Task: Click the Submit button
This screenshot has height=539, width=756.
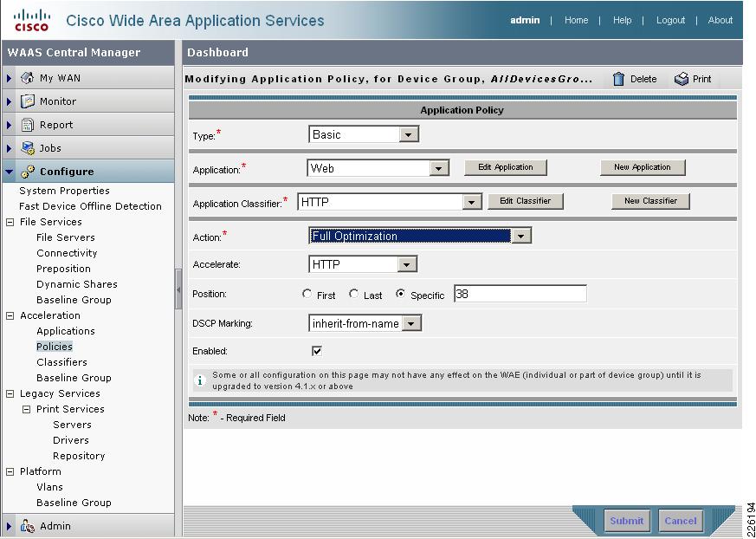Action: coord(626,521)
